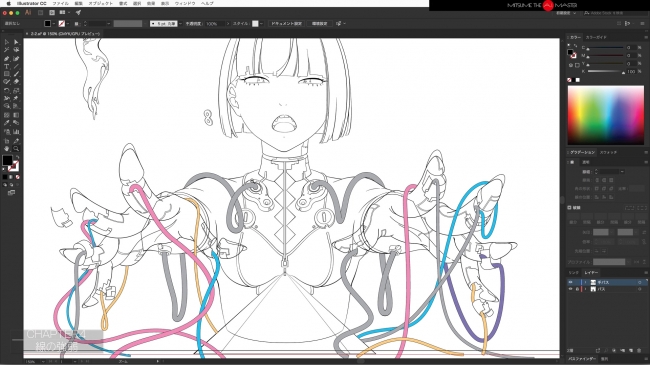Screen dimensions: 650x365
Task: Select the Direct Selection tool
Action: pyautogui.click(x=16, y=42)
